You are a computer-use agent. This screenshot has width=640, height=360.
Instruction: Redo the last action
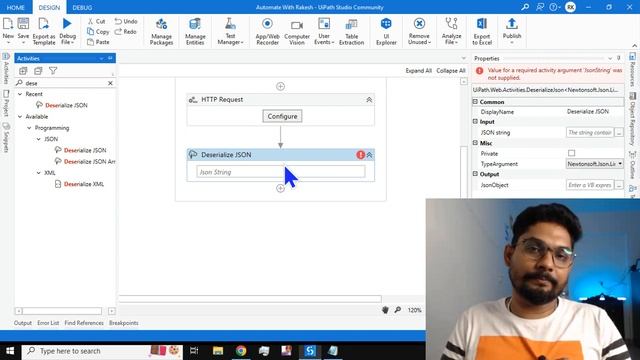[125, 31]
